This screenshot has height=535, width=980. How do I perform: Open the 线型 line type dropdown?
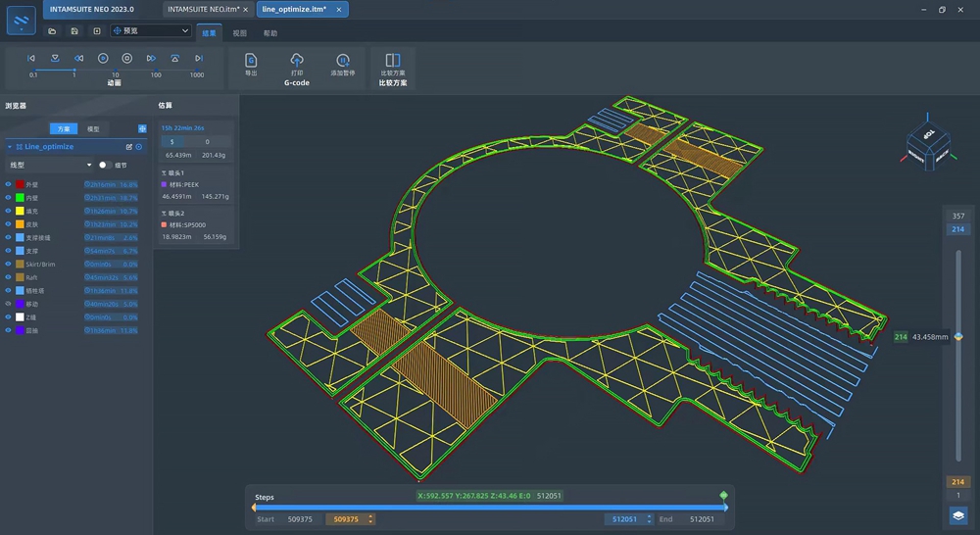(x=49, y=165)
